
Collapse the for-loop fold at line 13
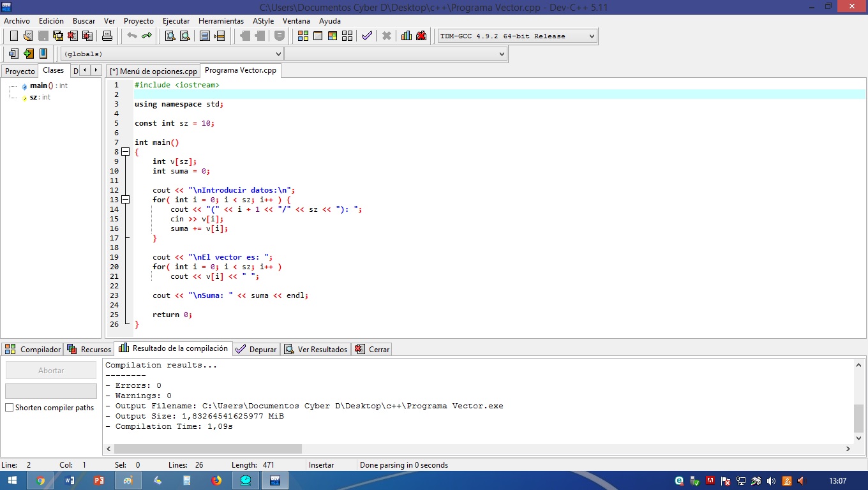pyautogui.click(x=126, y=200)
